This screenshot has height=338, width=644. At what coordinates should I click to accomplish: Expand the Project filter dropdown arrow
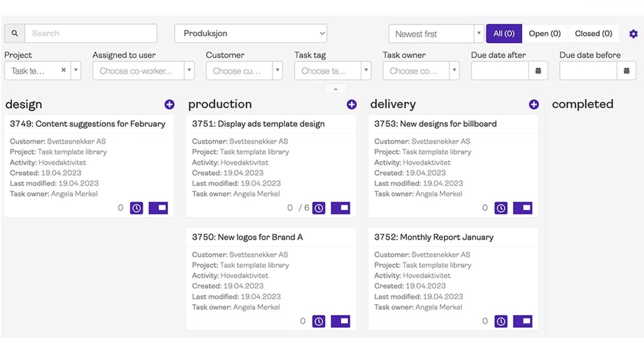(x=76, y=70)
